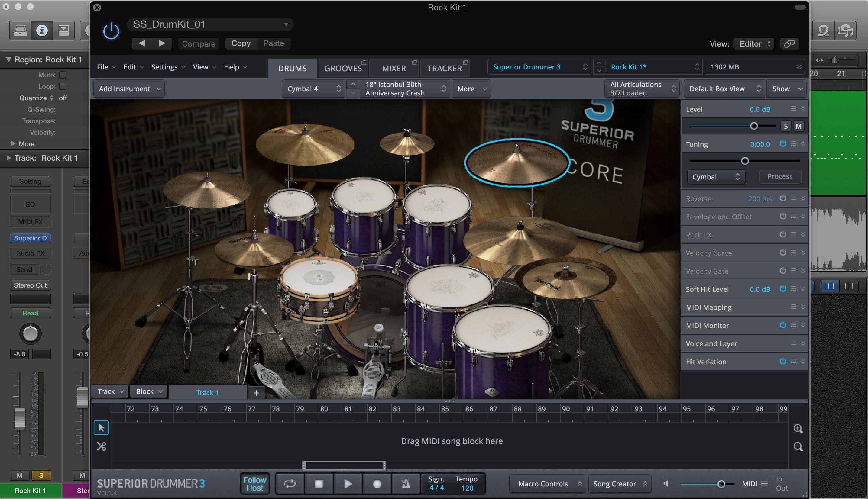Open the Default Box View dropdown
Viewport: 868px width, 499px height.
(724, 89)
